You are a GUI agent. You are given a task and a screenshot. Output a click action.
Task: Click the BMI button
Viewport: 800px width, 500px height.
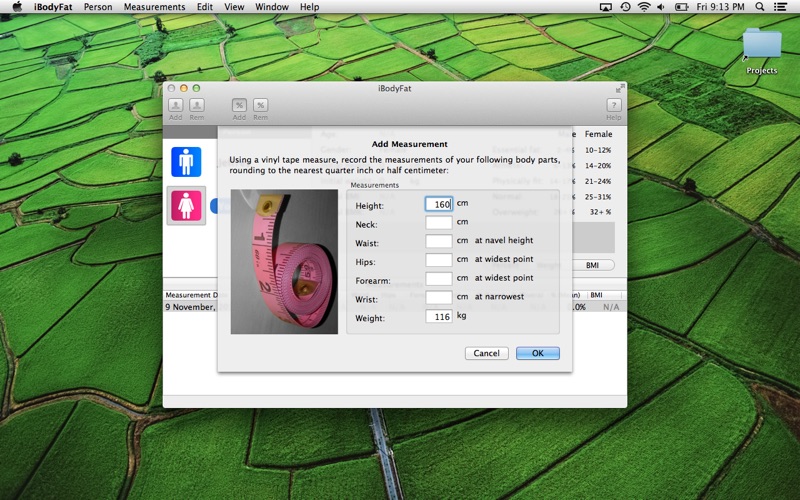click(x=592, y=265)
